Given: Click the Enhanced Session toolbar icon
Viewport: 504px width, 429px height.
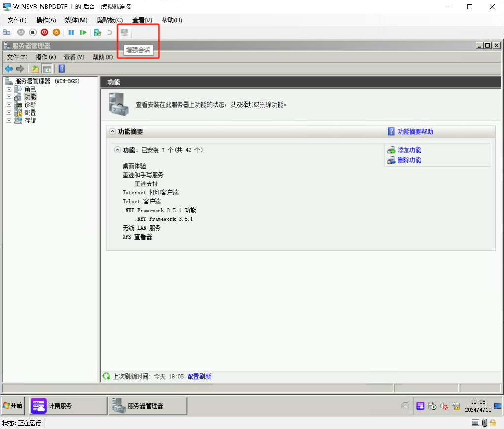Looking at the screenshot, I should 125,32.
